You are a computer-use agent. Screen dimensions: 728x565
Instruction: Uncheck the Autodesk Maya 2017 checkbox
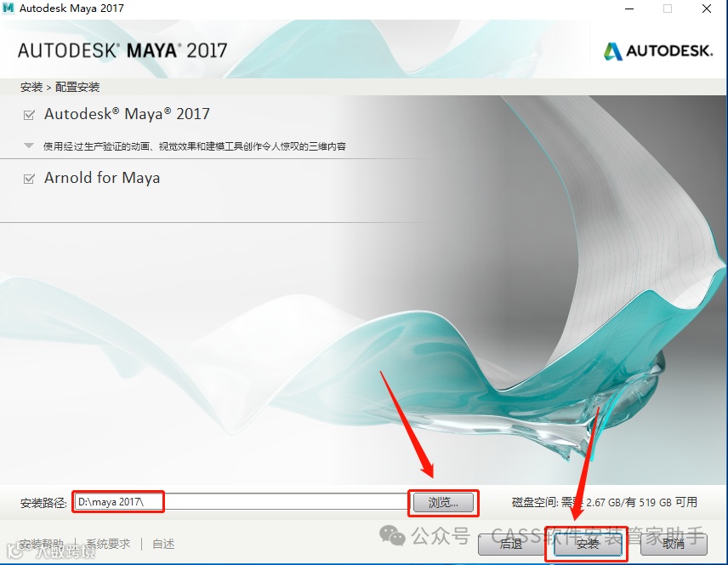click(x=29, y=115)
